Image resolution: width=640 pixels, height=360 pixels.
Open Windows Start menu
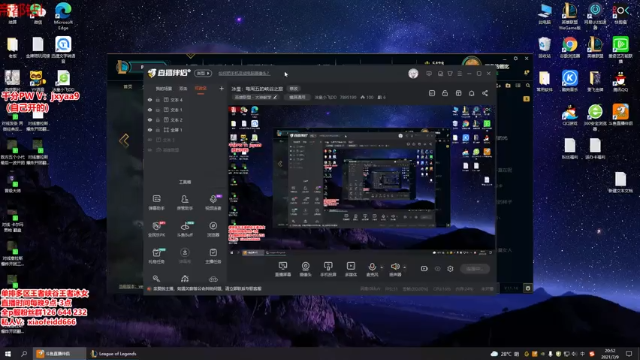point(8,353)
